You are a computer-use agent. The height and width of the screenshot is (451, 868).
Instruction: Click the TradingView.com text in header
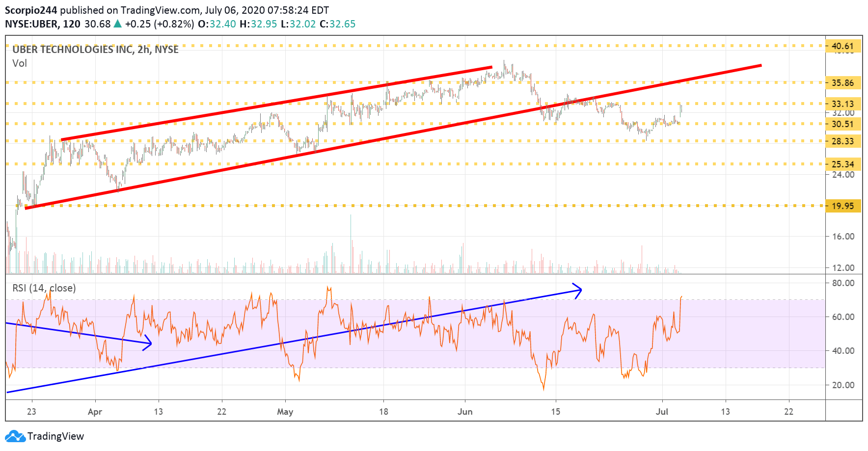coord(160,10)
